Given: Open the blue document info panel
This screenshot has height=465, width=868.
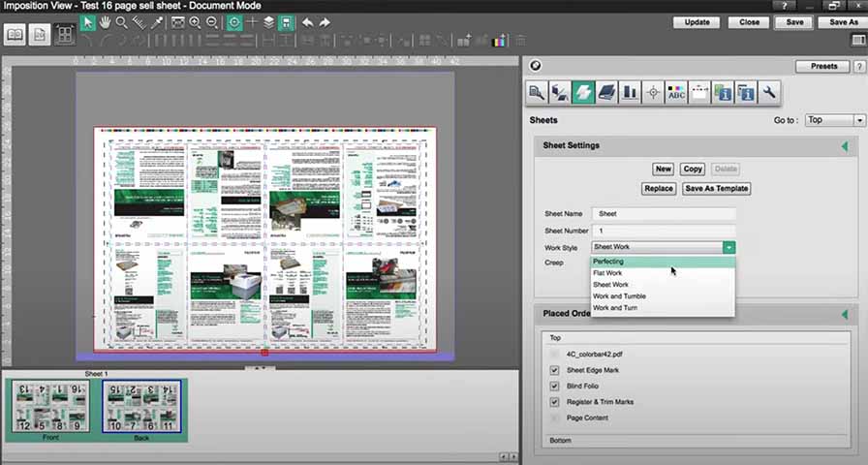Looking at the screenshot, I should click(746, 92).
